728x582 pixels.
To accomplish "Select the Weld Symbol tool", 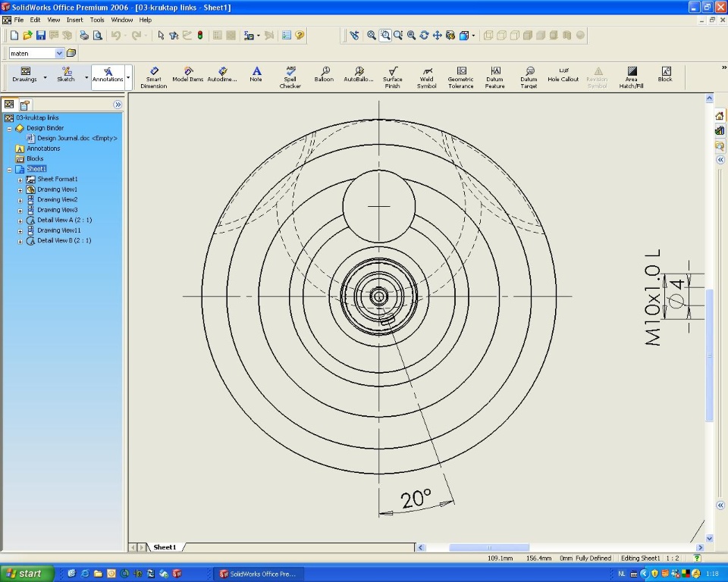I will pos(426,77).
